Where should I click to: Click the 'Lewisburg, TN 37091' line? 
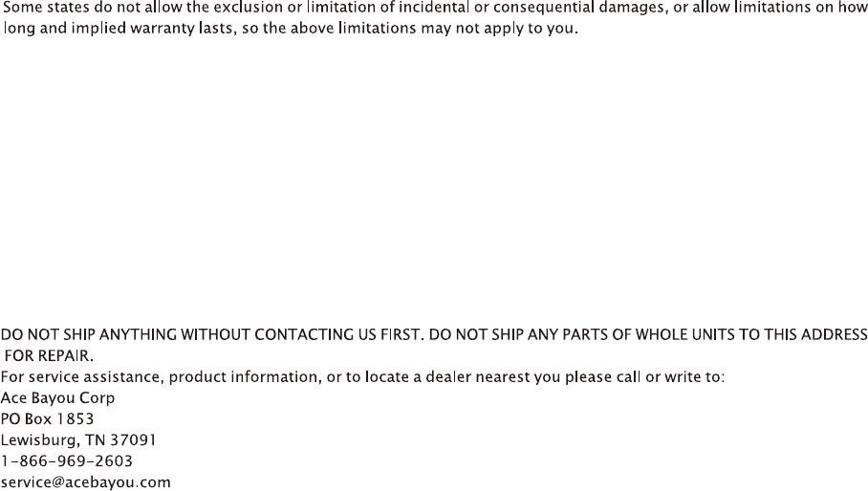[x=79, y=439]
